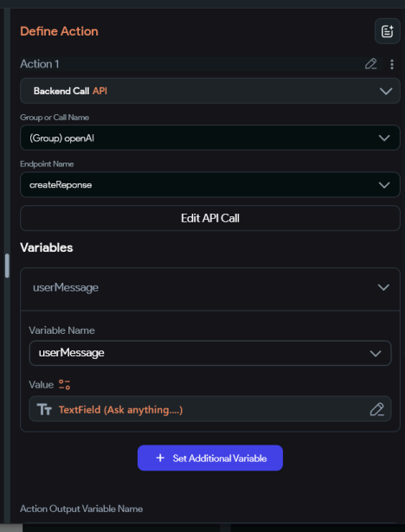Click the Action Output Variable Name label

coord(81,509)
